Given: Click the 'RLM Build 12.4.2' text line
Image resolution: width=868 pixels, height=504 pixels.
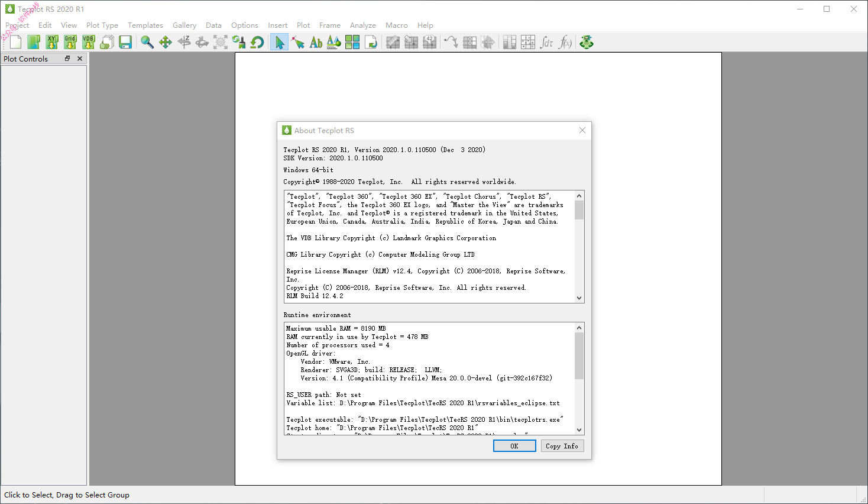Looking at the screenshot, I should point(315,296).
